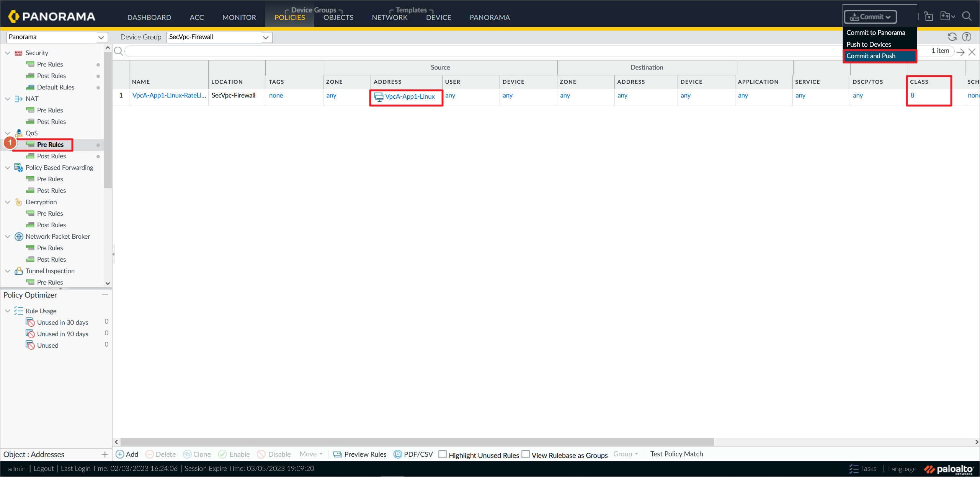The height and width of the screenshot is (477, 980).
Task: Clear the filter with the X icon
Action: click(972, 52)
